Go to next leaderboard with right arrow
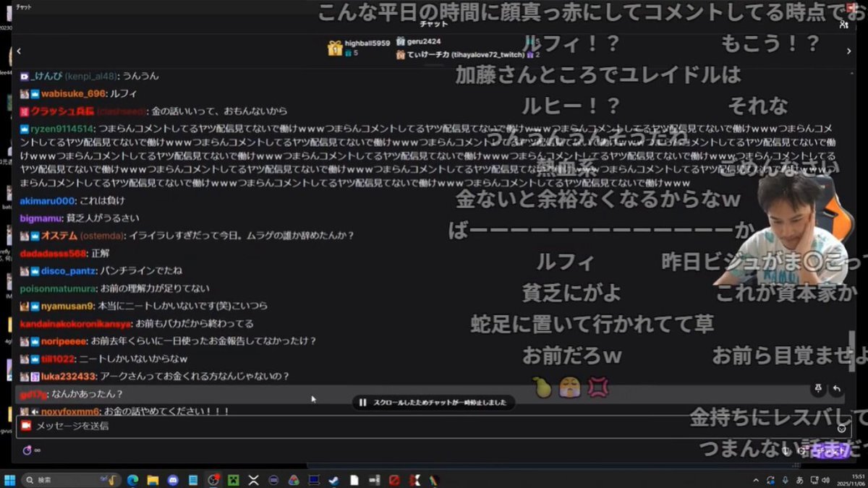The image size is (868, 488). (848, 51)
